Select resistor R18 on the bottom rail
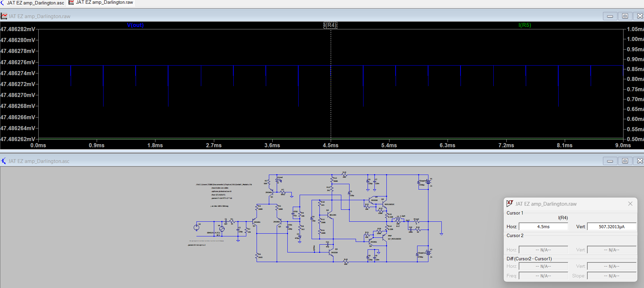This screenshot has width=644, height=288. tap(345, 262)
